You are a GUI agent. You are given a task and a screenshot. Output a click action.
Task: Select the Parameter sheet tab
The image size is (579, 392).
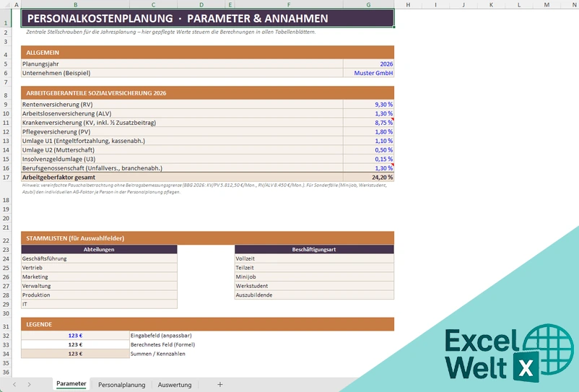pos(71,384)
